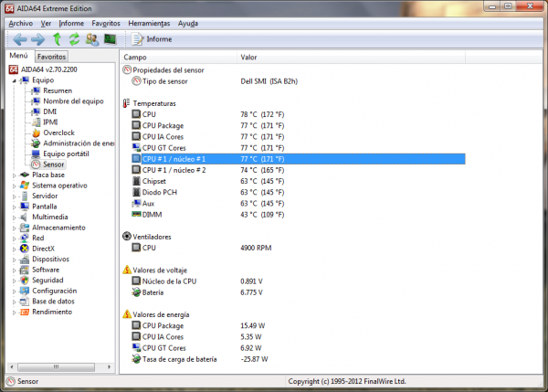Click the Seguridad shield icon

(x=25, y=281)
